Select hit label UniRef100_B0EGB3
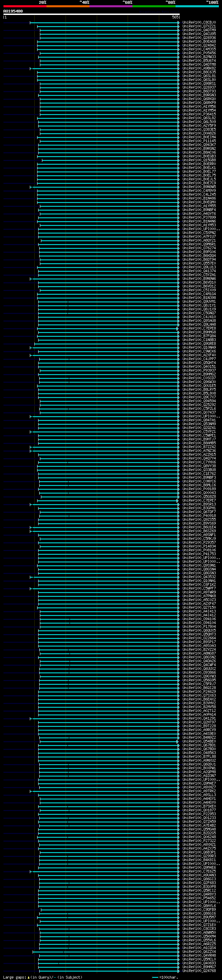Image resolution: width=222 pixels, height=980 pixels. click(199, 156)
